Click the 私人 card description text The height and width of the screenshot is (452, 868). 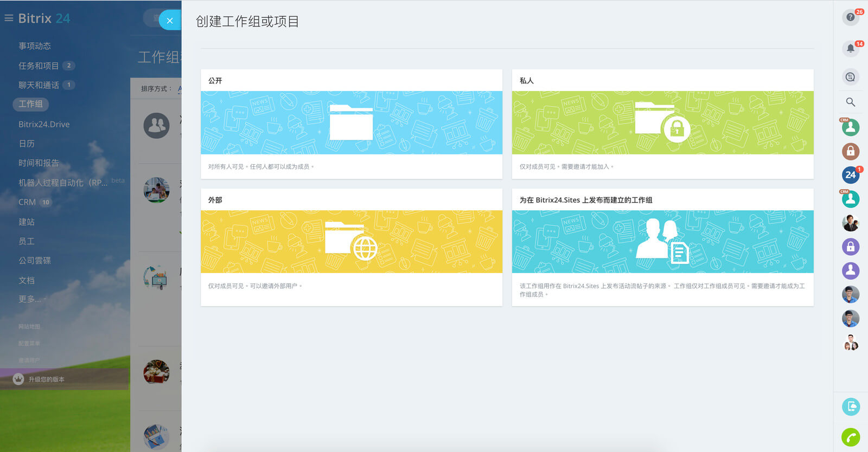click(x=566, y=167)
